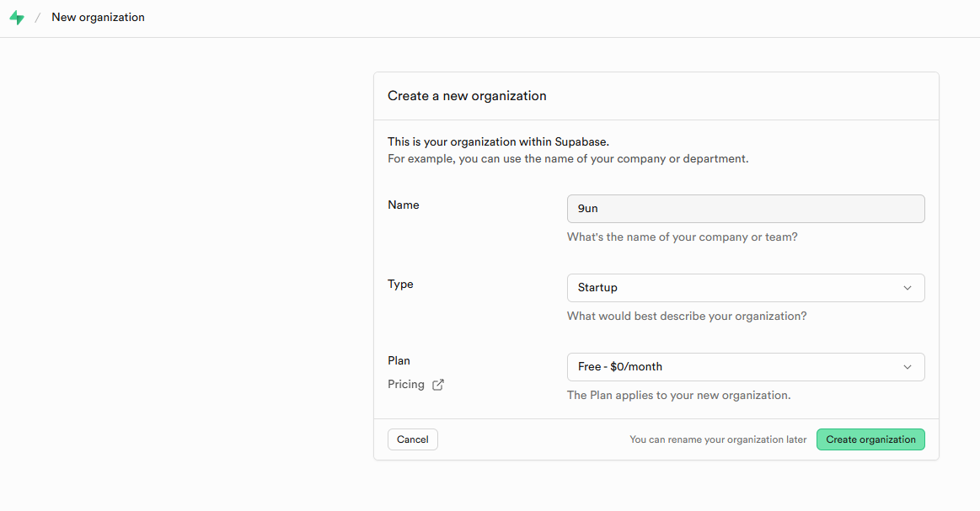Click the 'Create a new organization' heading

[467, 96]
